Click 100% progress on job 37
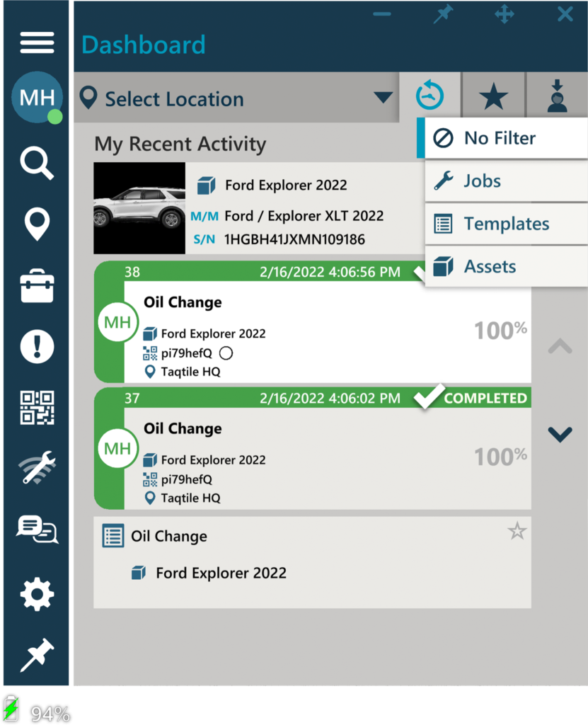 [501, 457]
